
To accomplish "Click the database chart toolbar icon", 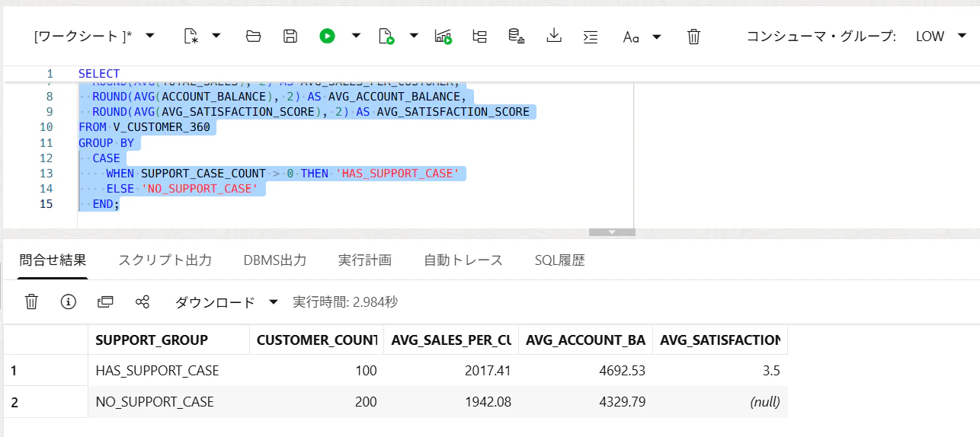I will coord(516,36).
